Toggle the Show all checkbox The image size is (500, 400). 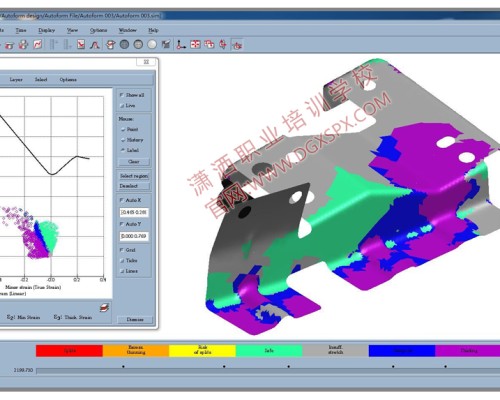tap(122, 95)
